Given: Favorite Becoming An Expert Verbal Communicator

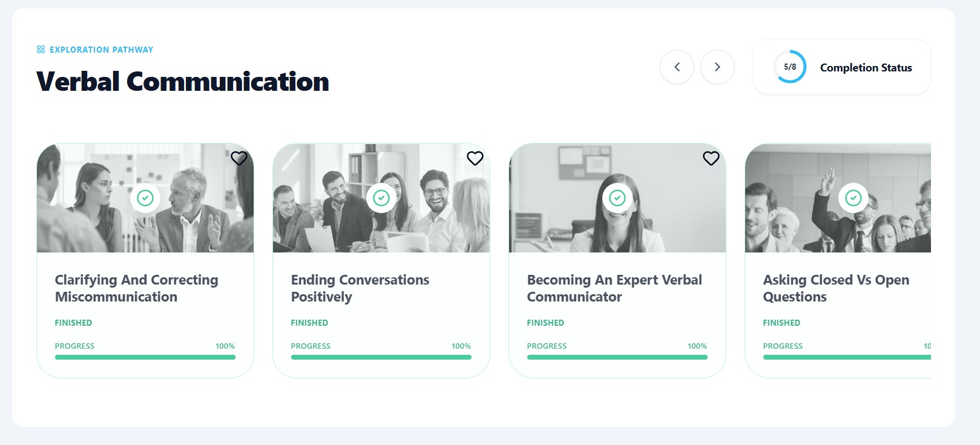Looking at the screenshot, I should (711, 158).
